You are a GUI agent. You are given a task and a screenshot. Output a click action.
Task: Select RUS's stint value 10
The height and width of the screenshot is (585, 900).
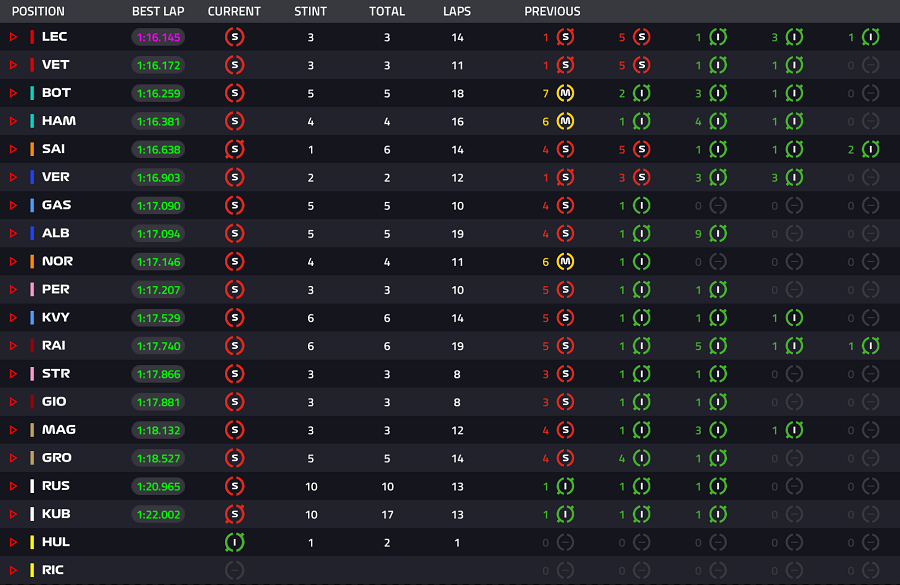311,487
